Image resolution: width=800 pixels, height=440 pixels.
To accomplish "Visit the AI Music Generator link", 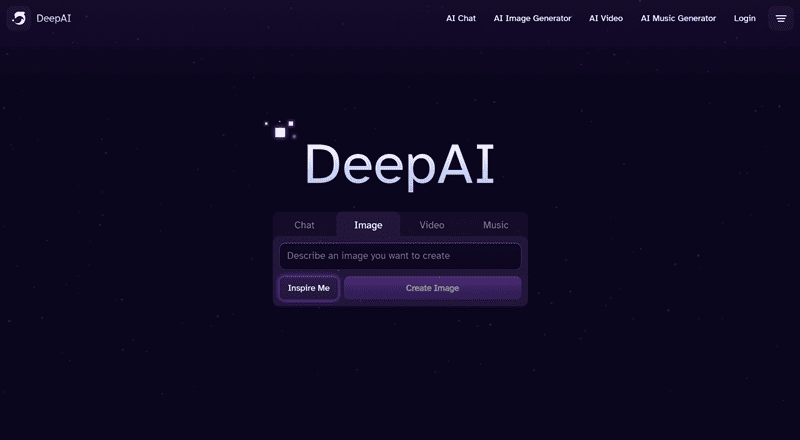I will click(x=678, y=18).
